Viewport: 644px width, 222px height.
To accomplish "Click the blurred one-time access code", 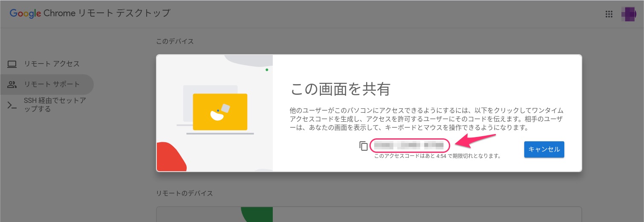I will click(409, 146).
